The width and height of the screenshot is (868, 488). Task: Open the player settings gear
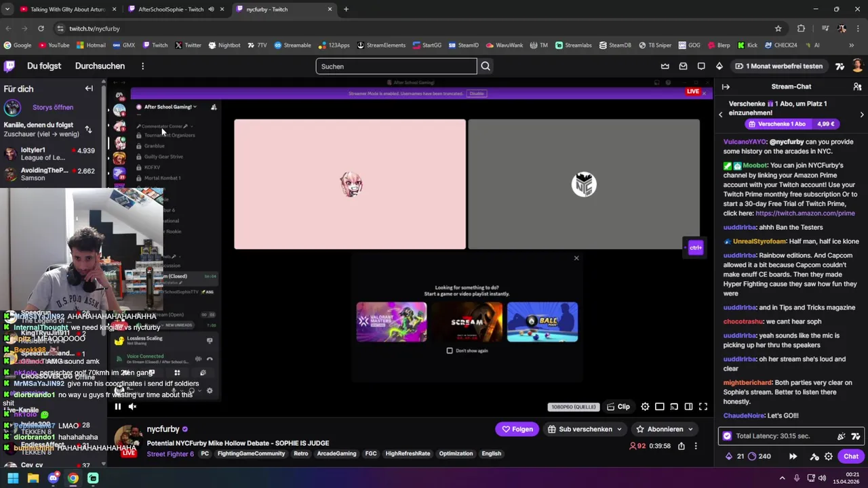tap(645, 407)
